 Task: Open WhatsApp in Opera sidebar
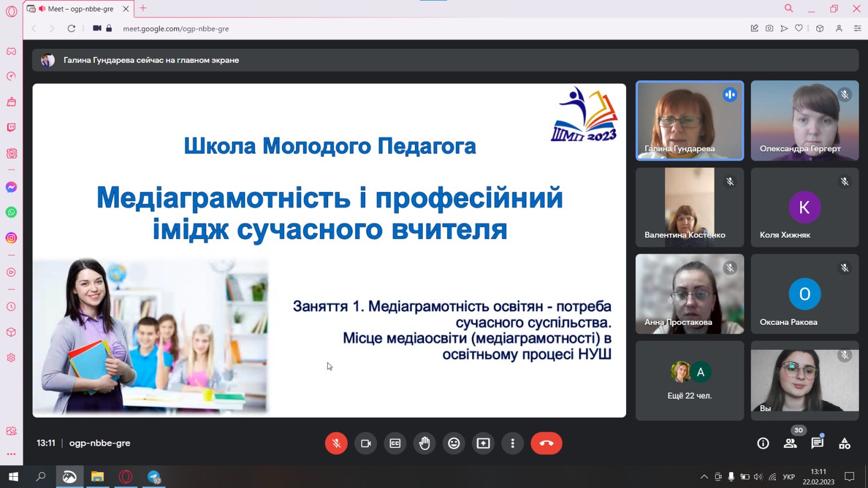[x=11, y=212]
